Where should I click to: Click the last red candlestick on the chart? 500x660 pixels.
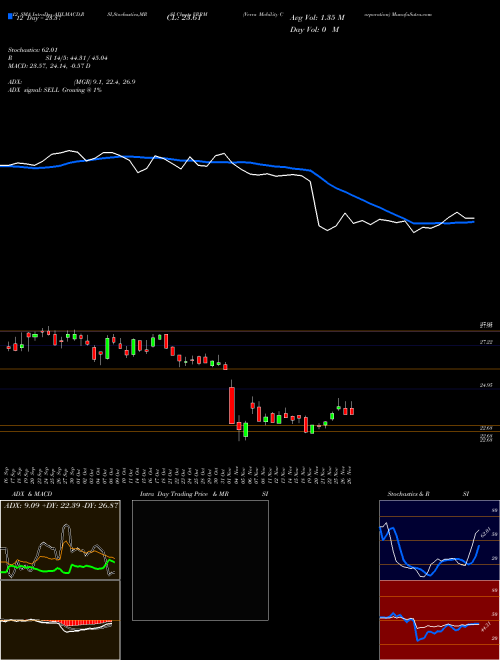point(352,411)
